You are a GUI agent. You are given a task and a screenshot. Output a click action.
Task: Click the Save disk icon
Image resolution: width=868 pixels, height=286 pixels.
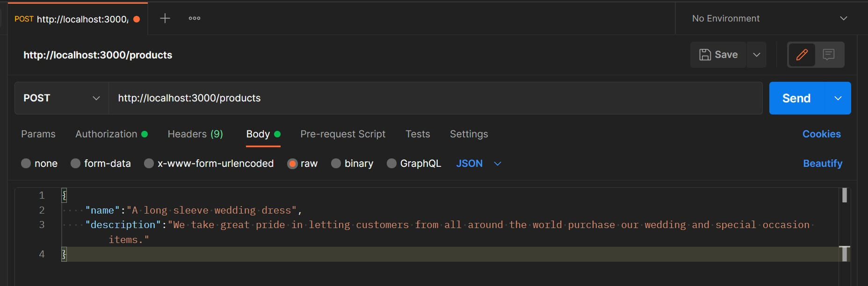705,55
